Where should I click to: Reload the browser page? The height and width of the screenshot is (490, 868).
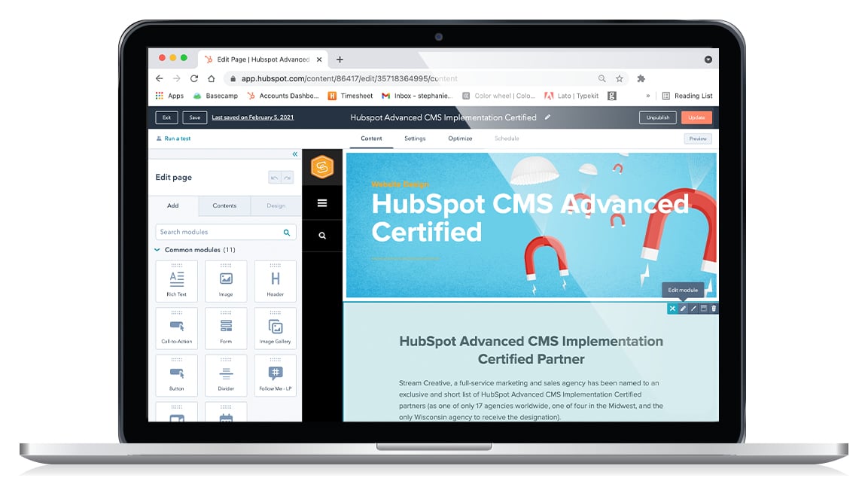click(x=193, y=78)
